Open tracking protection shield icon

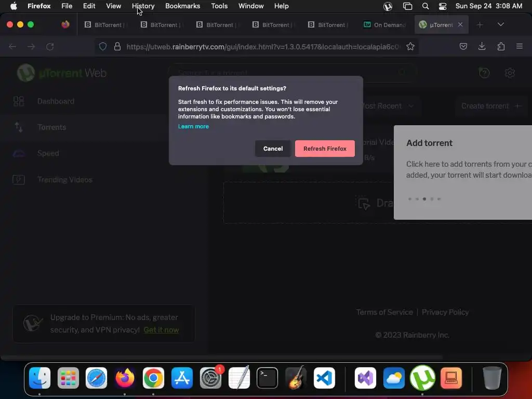point(103,46)
